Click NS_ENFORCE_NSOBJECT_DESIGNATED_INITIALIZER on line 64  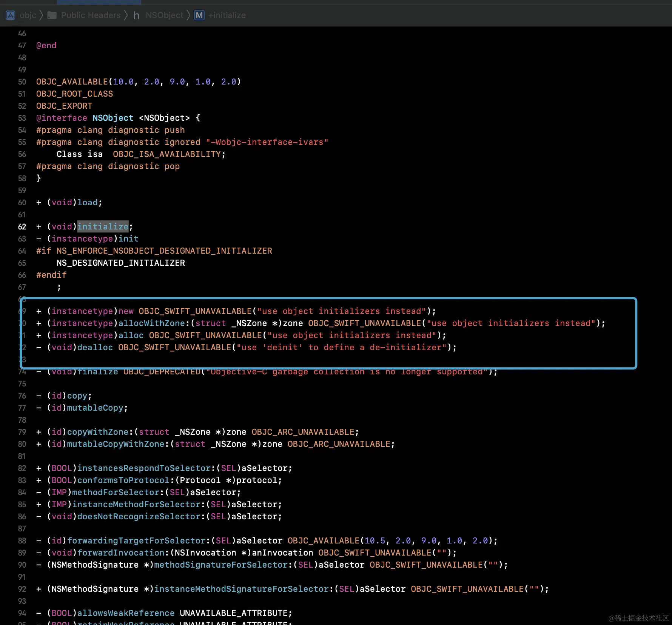(x=164, y=251)
